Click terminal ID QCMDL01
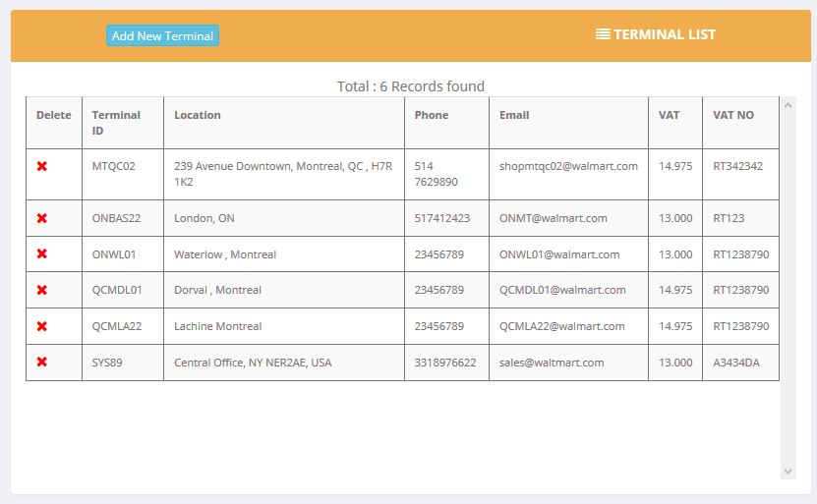817x504 pixels. click(117, 290)
